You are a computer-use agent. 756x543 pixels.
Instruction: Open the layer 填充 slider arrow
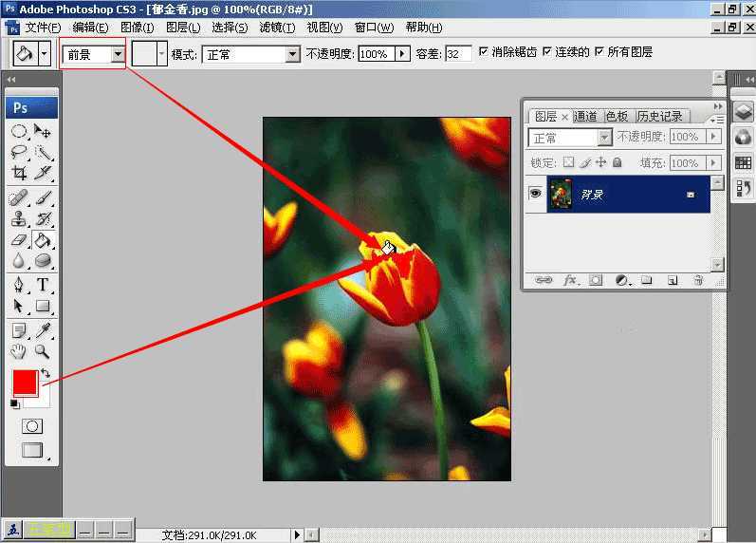pyautogui.click(x=714, y=163)
